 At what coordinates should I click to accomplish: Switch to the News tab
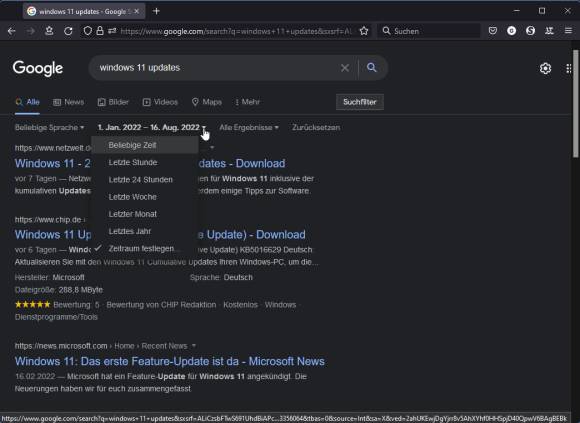(x=68, y=102)
